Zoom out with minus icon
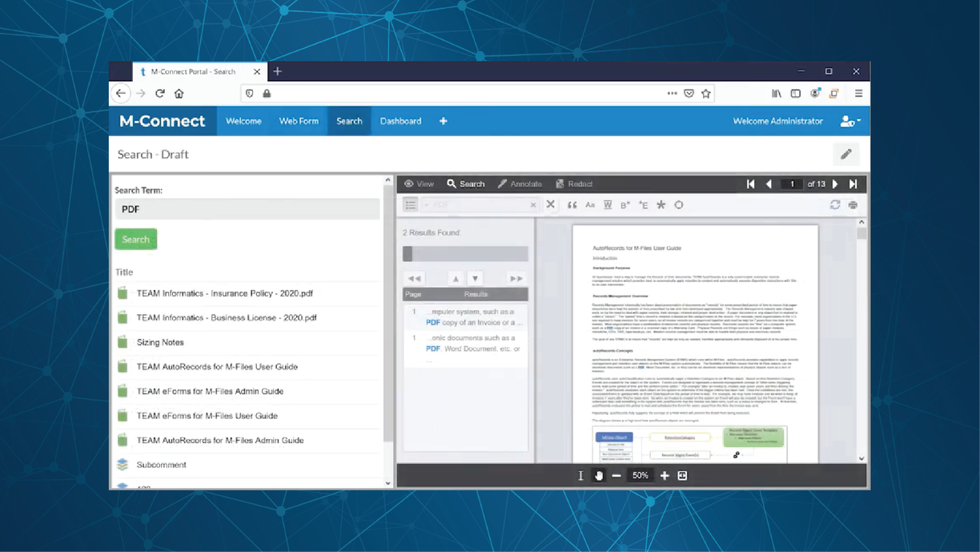 pos(617,476)
